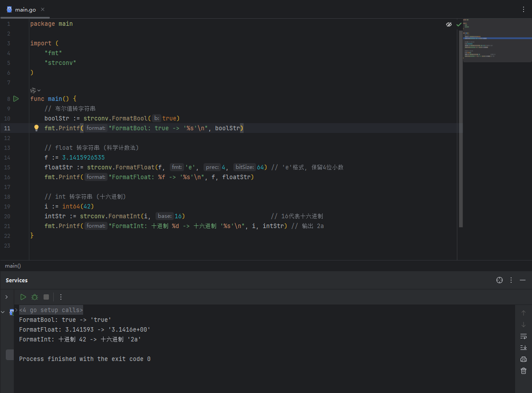Collapse the Services run configuration node
The width and height of the screenshot is (532, 393).
[3, 312]
